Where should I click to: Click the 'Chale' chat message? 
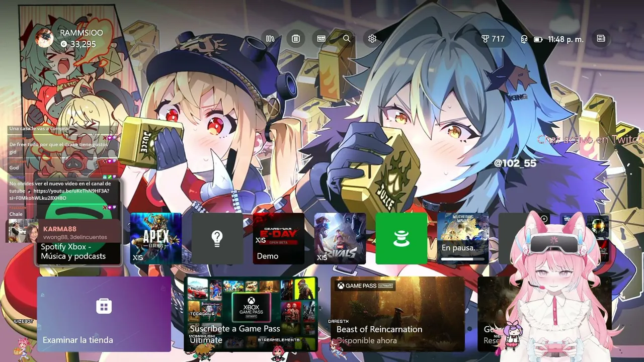[16, 214]
